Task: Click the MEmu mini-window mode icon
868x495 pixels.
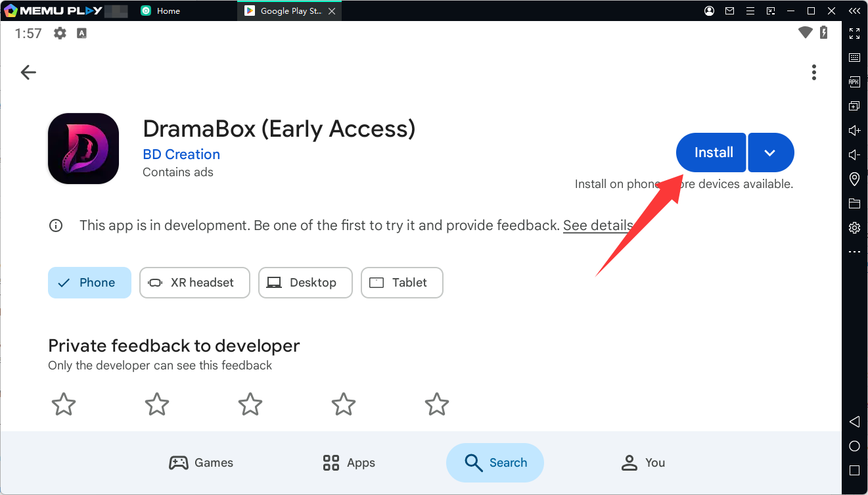Action: click(x=771, y=11)
